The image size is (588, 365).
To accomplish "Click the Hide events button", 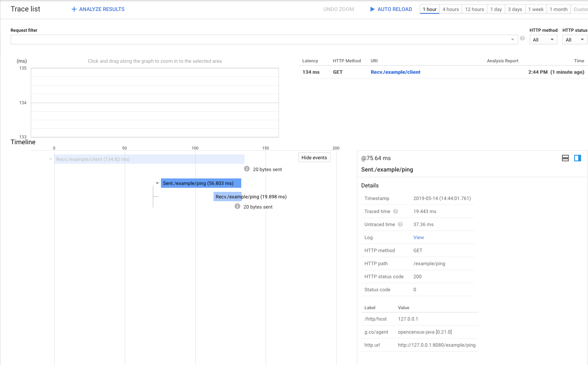I will (x=314, y=158).
